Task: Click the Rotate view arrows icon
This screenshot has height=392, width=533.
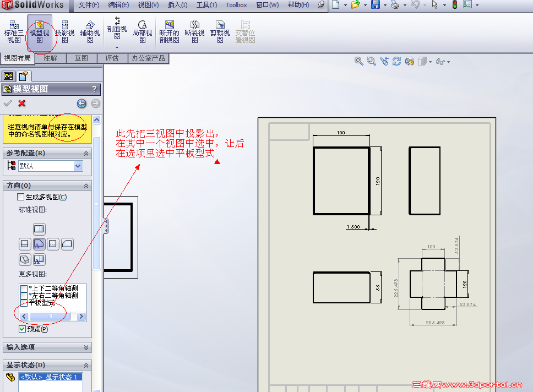Action: [x=396, y=61]
